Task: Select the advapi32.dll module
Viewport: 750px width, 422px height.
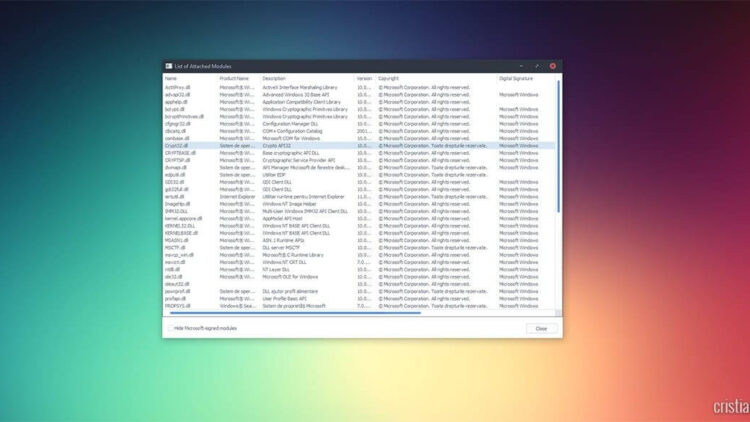Action: coord(177,95)
